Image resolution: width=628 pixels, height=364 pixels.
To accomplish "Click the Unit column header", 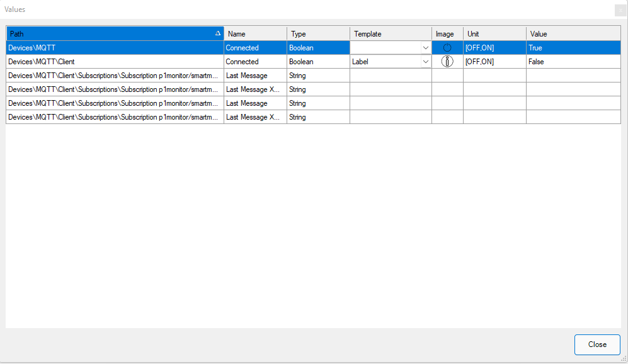I will tap(494, 34).
